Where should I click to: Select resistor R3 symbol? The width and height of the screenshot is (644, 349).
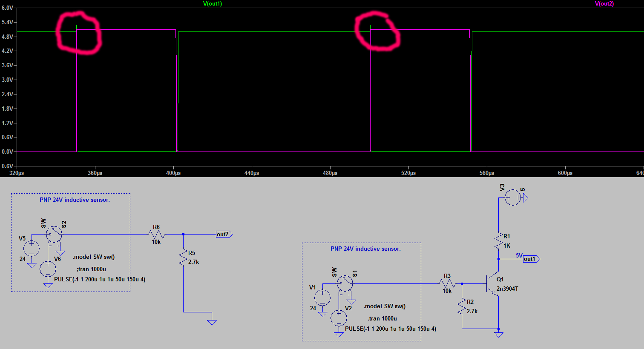point(447,283)
